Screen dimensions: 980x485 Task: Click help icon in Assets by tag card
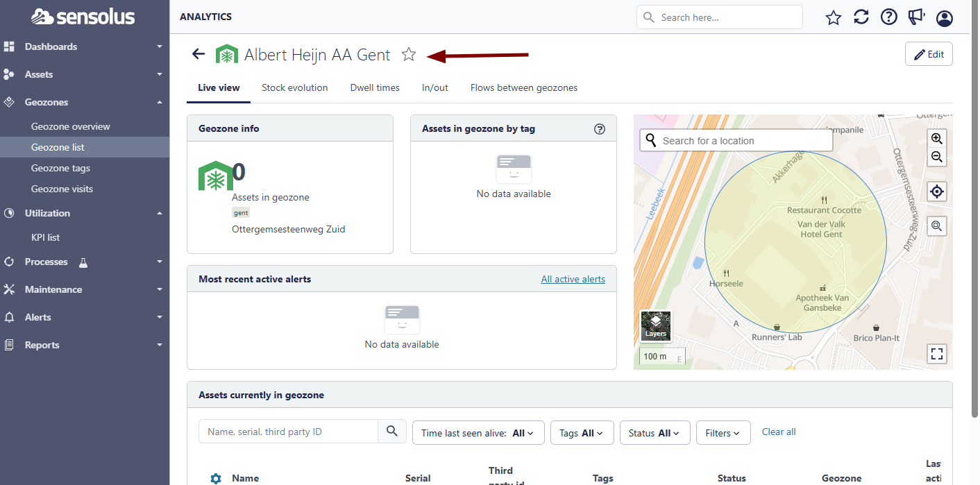tap(600, 129)
